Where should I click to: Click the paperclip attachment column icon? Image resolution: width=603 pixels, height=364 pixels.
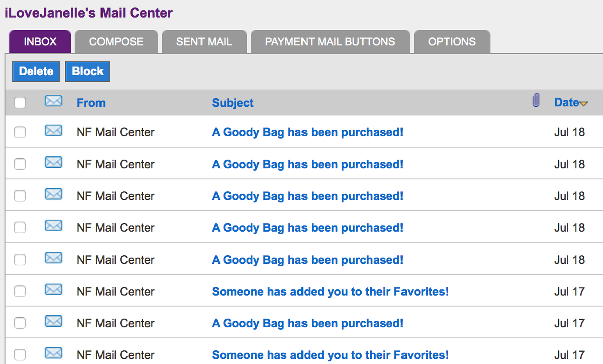click(x=536, y=101)
